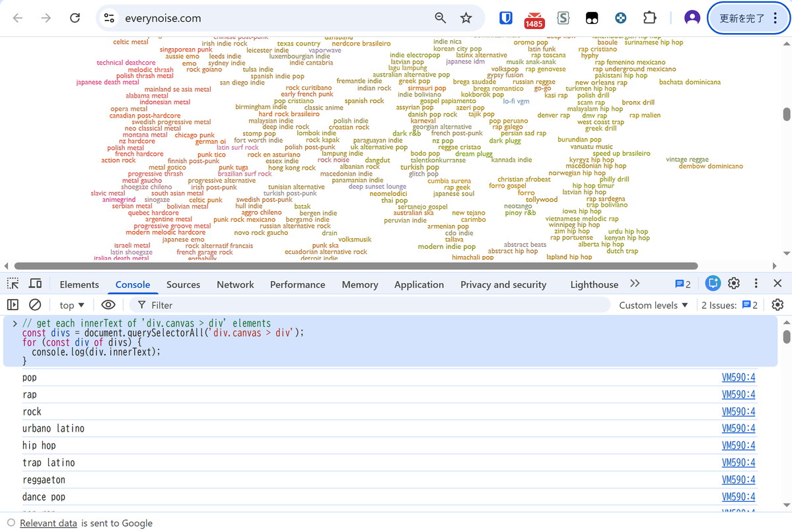Reload the everynoise.com page
792x532 pixels.
(75, 18)
